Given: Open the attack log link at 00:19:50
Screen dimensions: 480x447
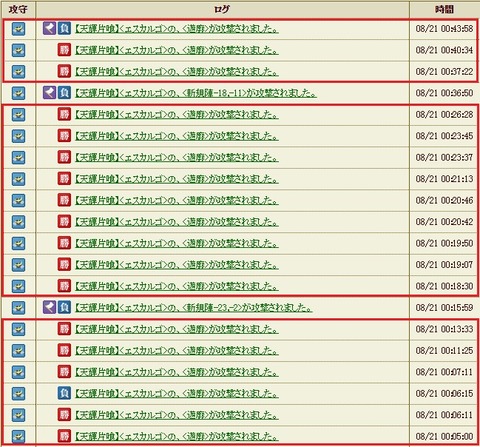Looking at the screenshot, I should point(176,243).
